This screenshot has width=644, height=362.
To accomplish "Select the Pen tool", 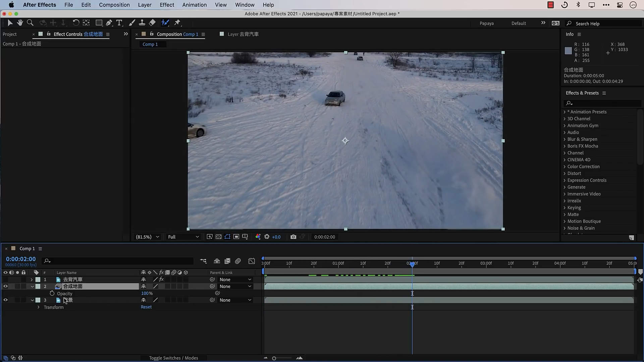I will click(109, 23).
